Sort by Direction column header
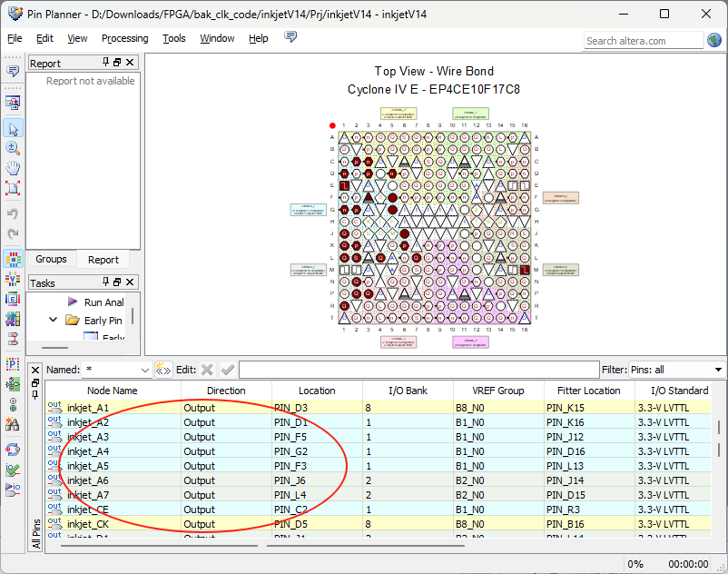The image size is (728, 574). tap(226, 391)
